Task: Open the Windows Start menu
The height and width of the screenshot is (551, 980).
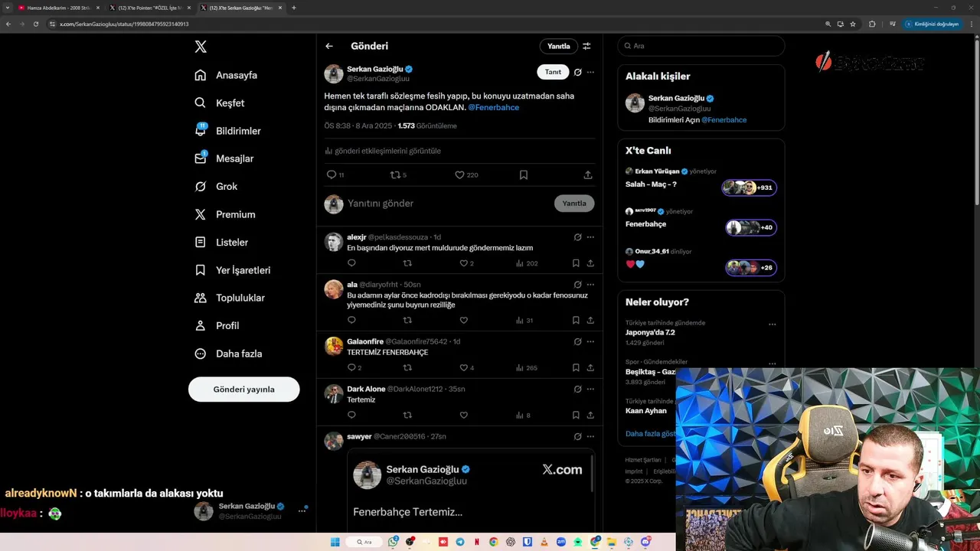Action: point(335,542)
